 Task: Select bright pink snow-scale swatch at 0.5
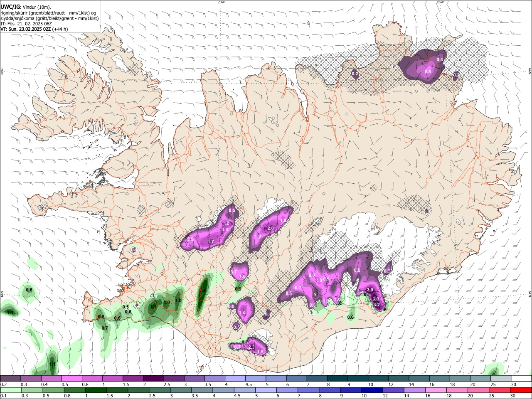click(71, 378)
